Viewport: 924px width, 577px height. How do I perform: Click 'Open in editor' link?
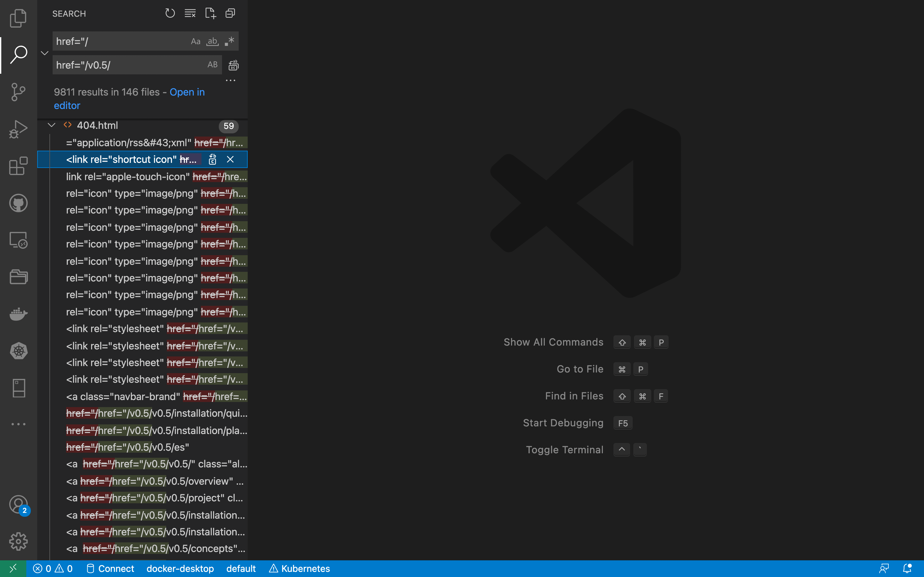pyautogui.click(x=187, y=92)
